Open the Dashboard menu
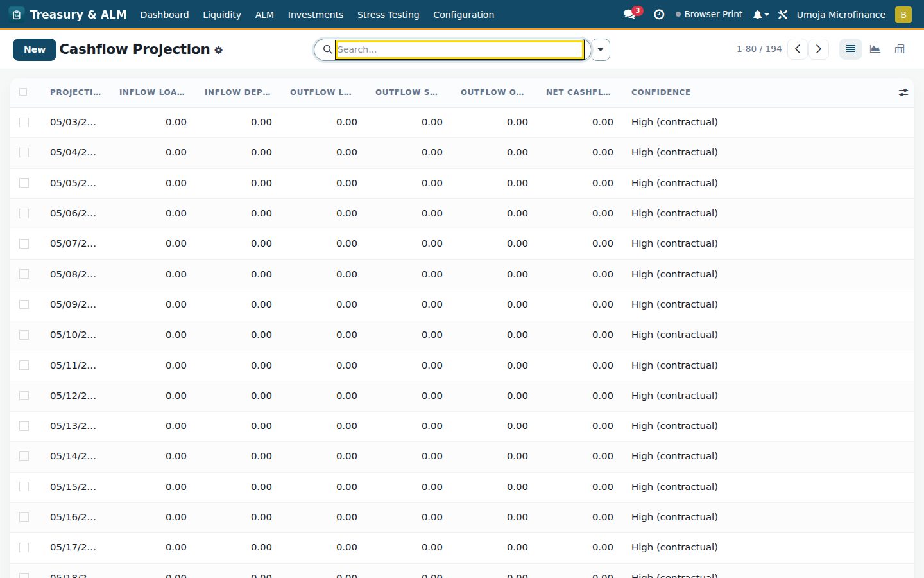Viewport: 924px width, 578px height. [164, 14]
